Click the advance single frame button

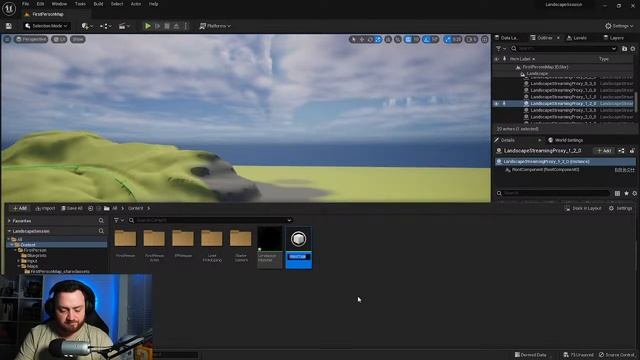pyautogui.click(x=158, y=26)
